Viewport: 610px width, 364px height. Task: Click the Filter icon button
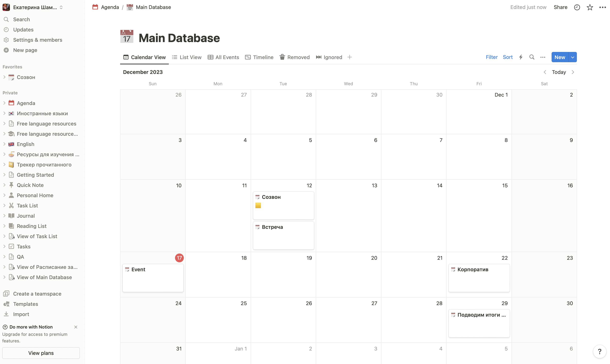(x=492, y=57)
